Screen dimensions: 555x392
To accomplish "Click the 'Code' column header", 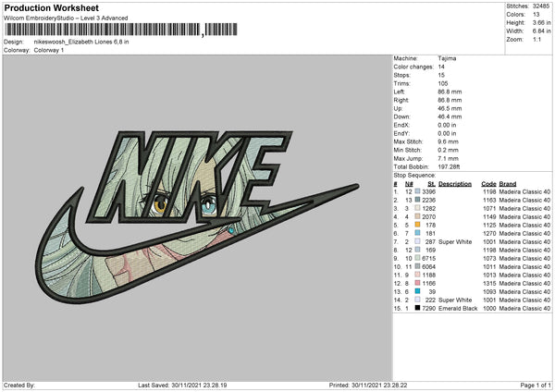I will pyautogui.click(x=488, y=184).
